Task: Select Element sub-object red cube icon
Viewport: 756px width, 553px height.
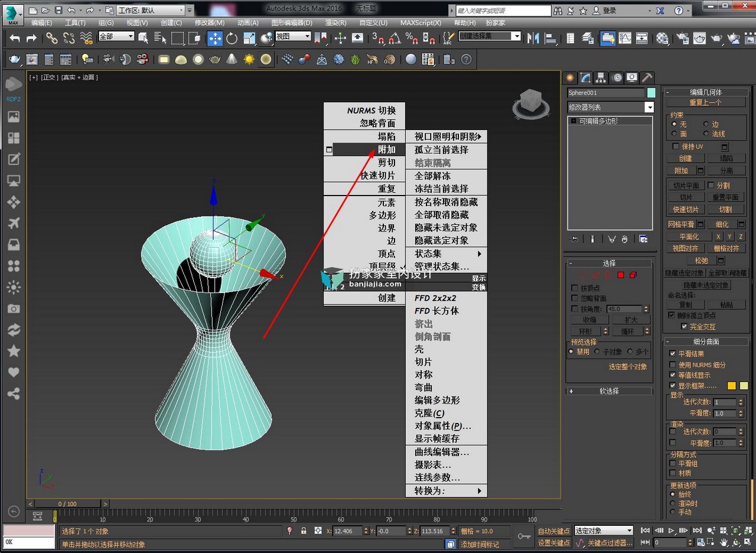Action: point(633,275)
